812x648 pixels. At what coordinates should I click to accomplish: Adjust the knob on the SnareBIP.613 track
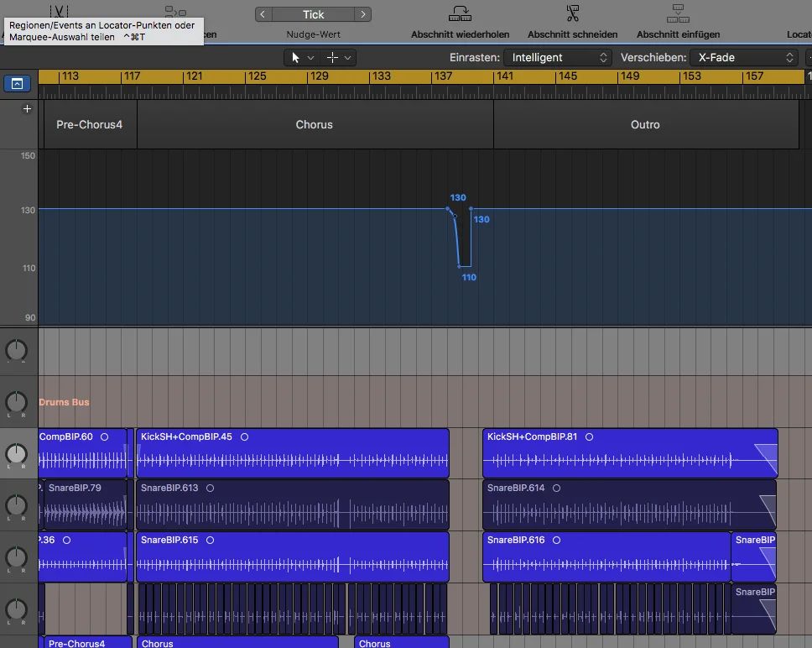point(16,505)
